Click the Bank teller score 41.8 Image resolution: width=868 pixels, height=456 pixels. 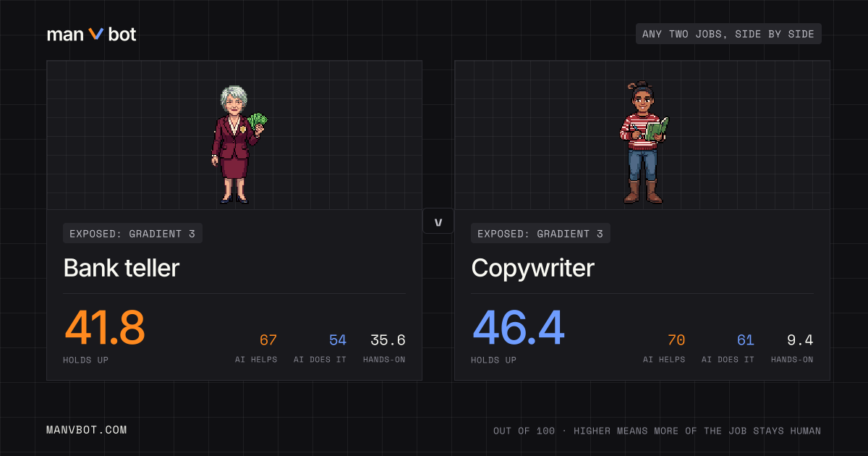click(x=105, y=328)
